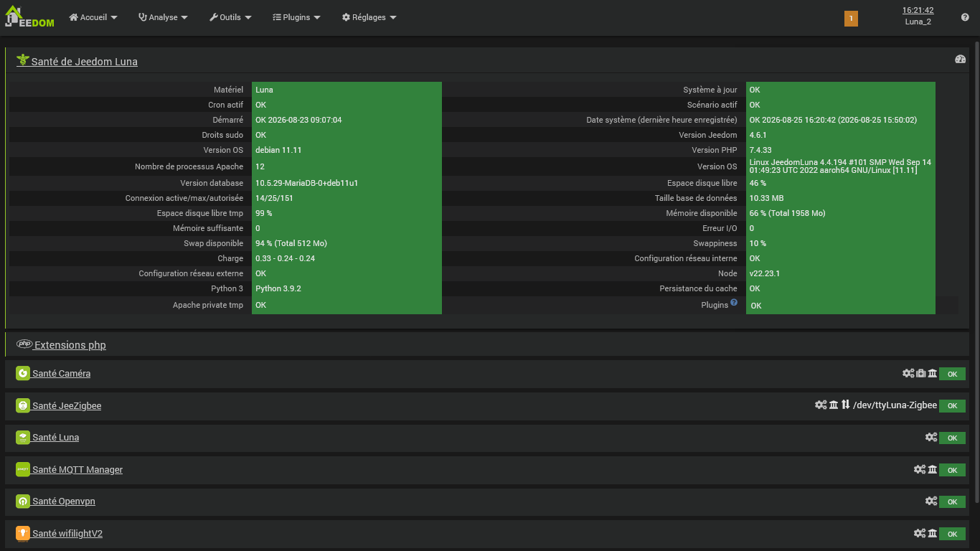Click the clock time display
This screenshot has width=980, height=551.
click(918, 10)
